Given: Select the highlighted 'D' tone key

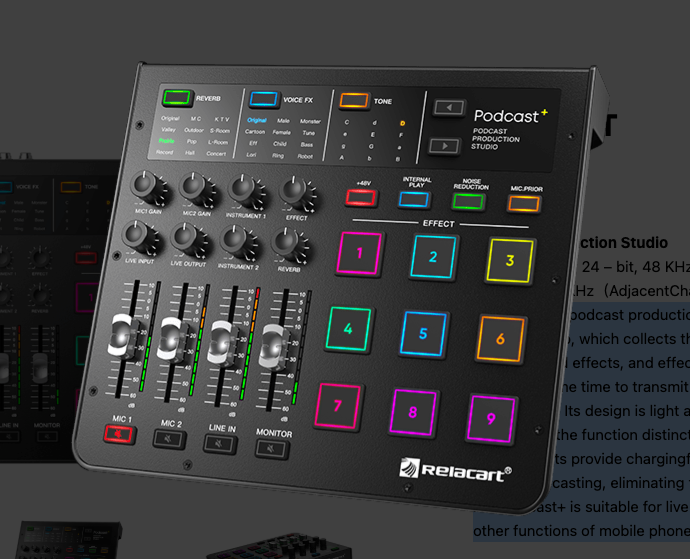Looking at the screenshot, I should (402, 124).
